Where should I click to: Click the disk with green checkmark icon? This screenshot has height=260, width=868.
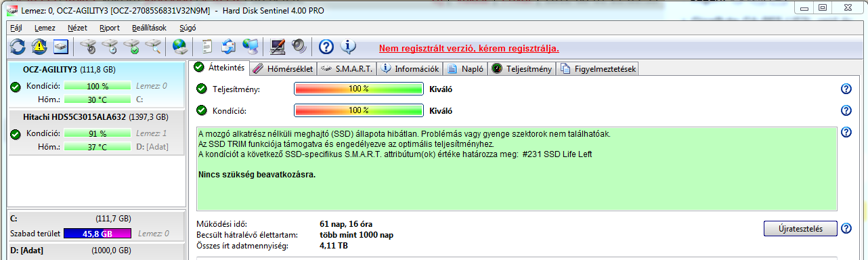point(131,47)
